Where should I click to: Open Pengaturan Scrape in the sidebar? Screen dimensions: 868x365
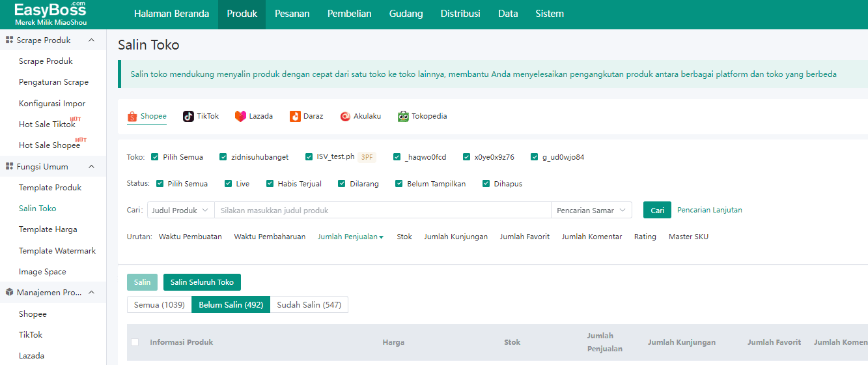point(53,82)
